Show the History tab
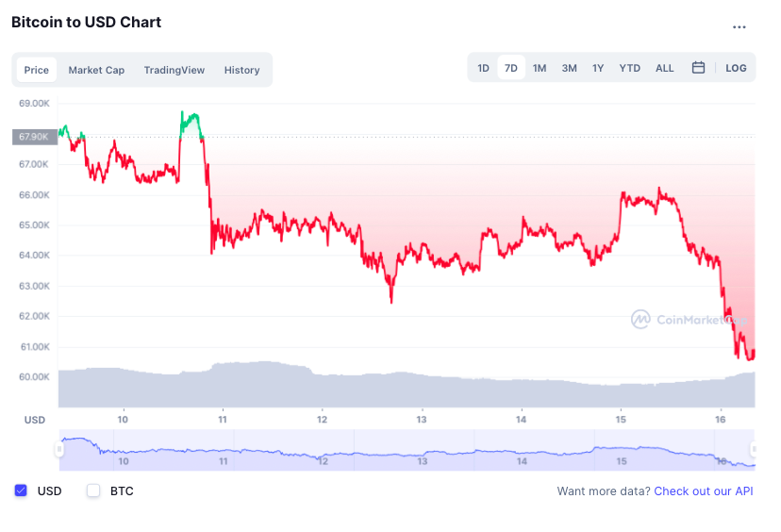781x532 pixels. click(241, 70)
